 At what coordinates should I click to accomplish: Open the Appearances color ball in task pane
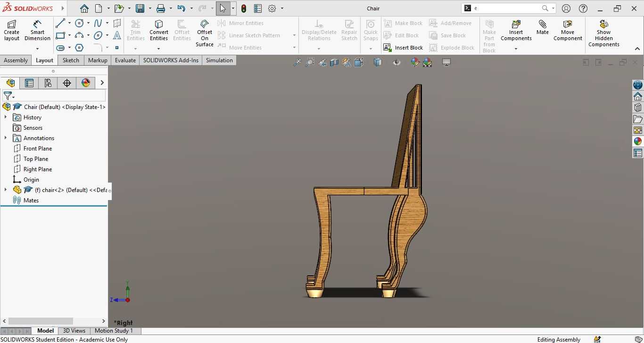coord(638,142)
